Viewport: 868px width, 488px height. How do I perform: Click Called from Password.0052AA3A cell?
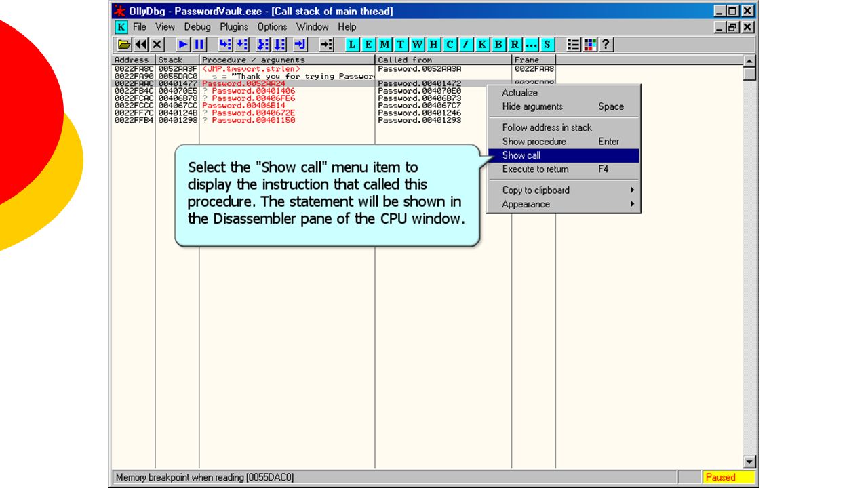point(420,69)
